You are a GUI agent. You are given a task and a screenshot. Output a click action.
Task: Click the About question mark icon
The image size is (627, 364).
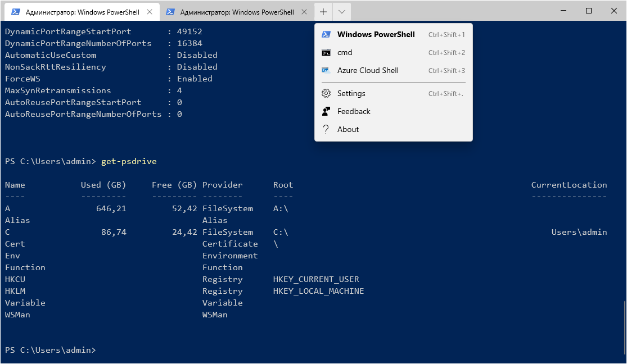(326, 129)
